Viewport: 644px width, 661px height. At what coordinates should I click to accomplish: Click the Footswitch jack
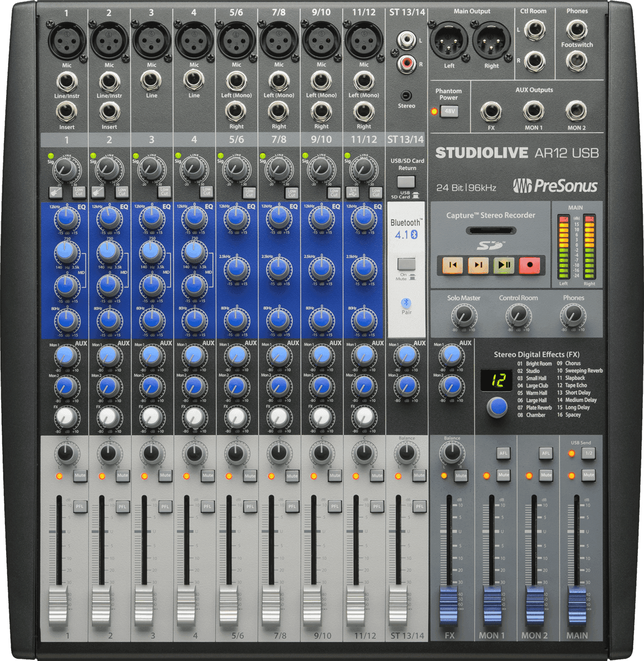click(x=576, y=61)
